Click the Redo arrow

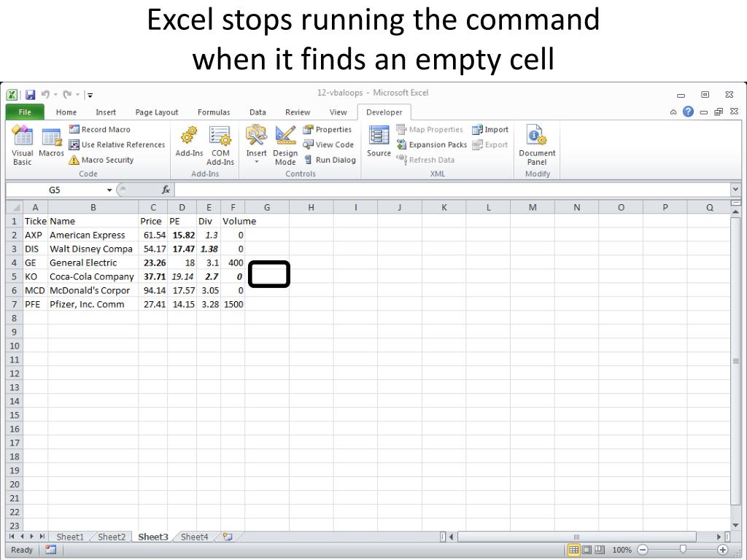click(67, 95)
